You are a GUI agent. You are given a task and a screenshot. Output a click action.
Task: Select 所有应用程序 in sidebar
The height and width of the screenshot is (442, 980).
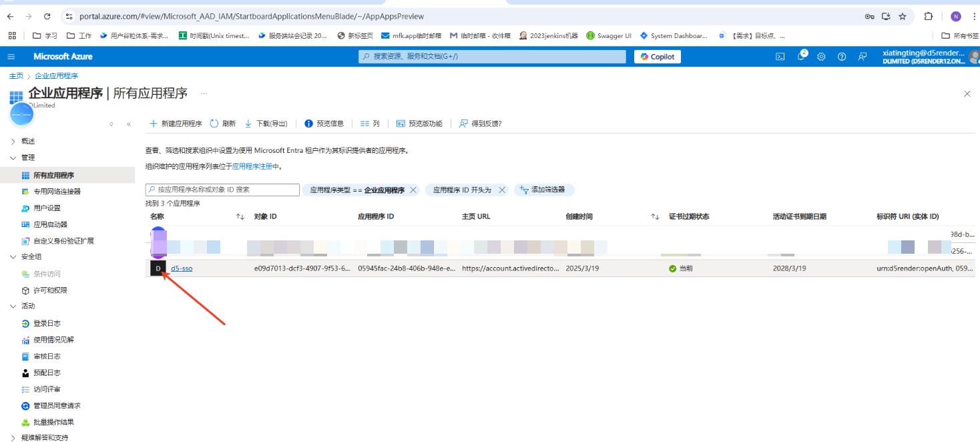(67, 175)
